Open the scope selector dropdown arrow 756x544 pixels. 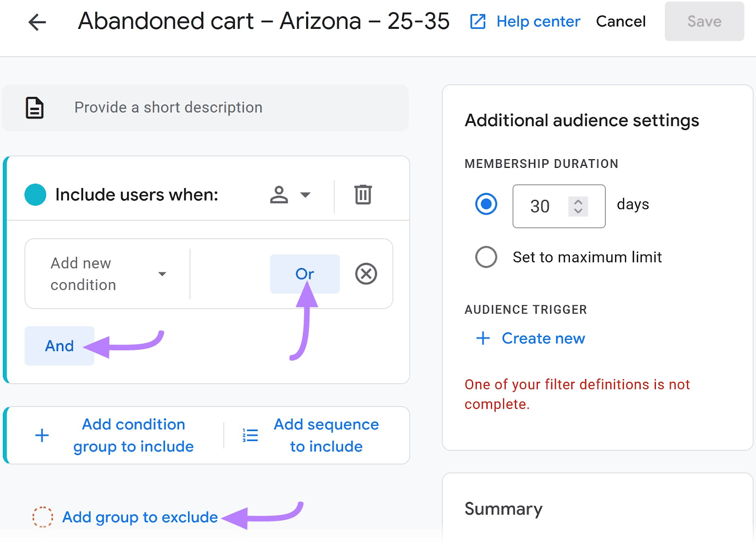click(x=305, y=194)
